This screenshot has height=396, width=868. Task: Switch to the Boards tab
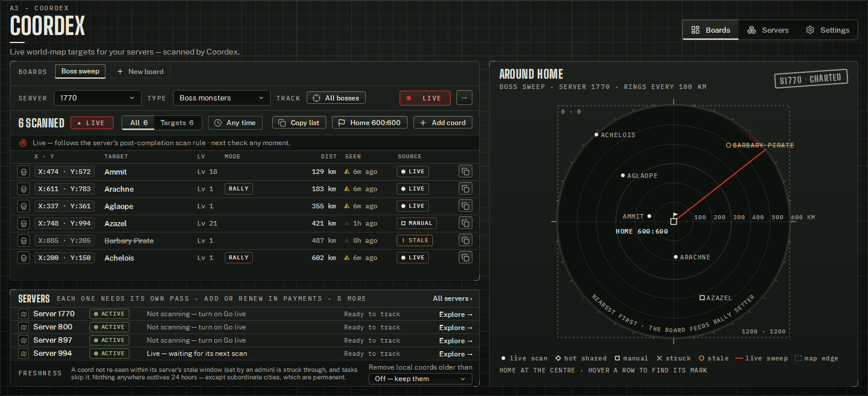[711, 30]
